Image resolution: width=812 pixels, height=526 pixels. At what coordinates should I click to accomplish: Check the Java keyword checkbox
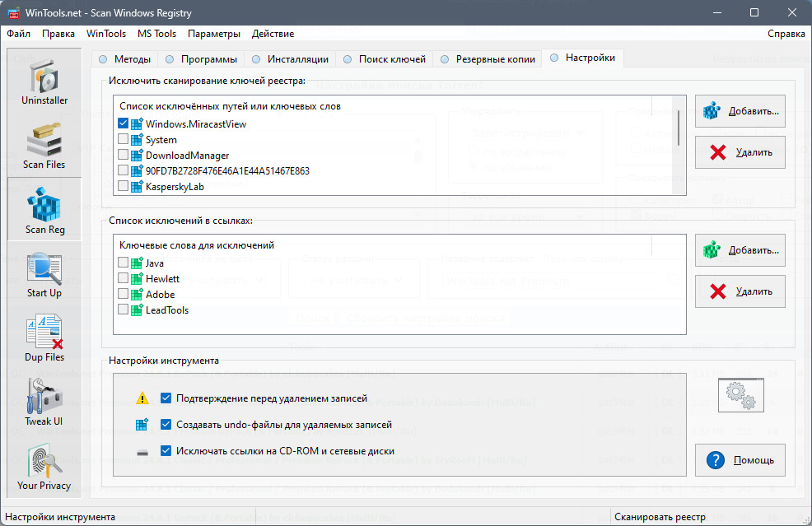(x=123, y=262)
